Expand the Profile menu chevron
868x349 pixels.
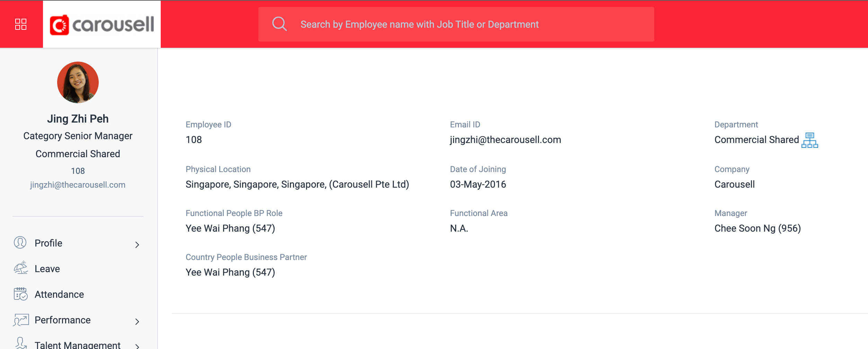point(137,245)
